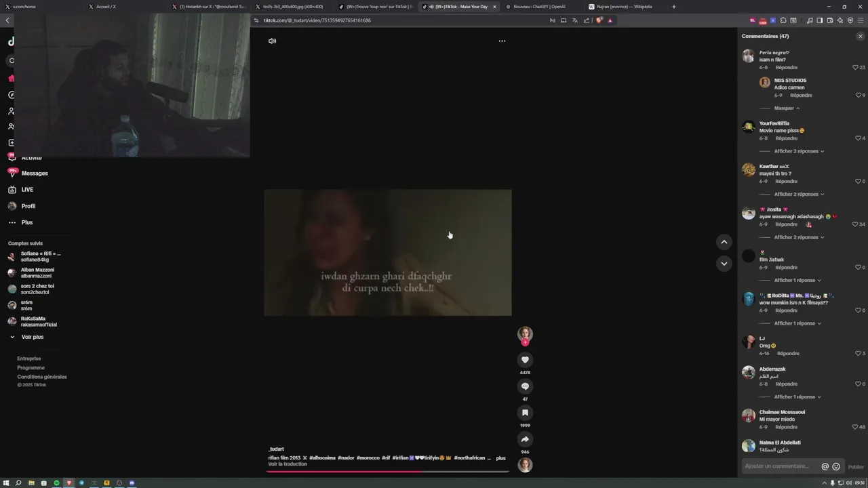This screenshot has width=868, height=488.
Task: Like the video with the heart icon
Action: coord(525,360)
